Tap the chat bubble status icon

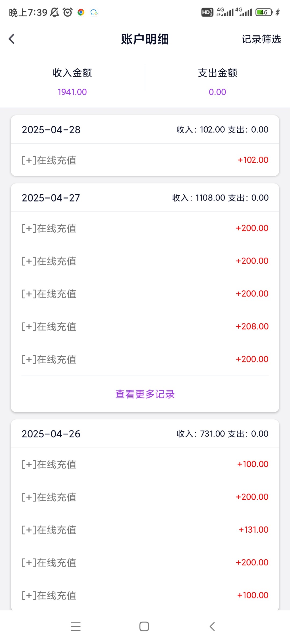tap(94, 12)
